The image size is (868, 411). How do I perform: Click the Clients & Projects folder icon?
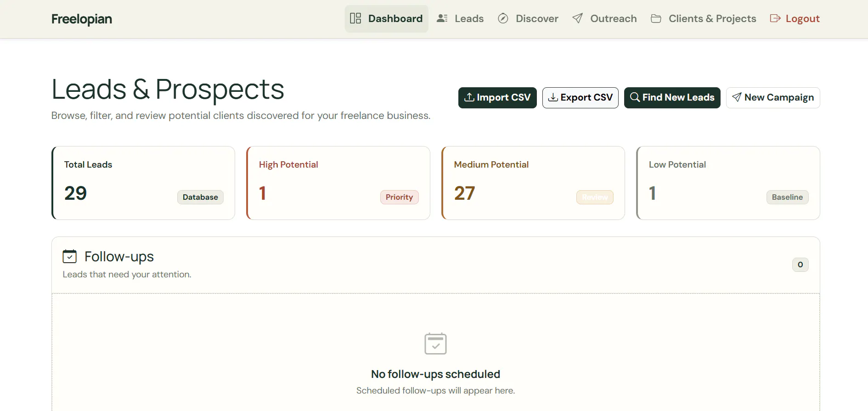tap(656, 18)
